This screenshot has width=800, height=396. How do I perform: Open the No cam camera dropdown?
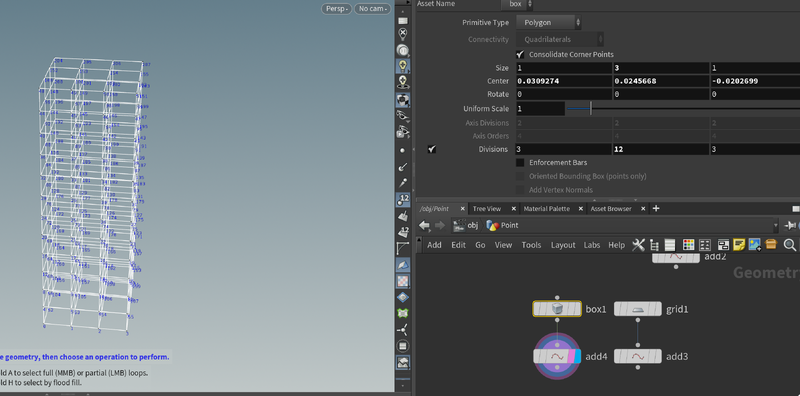[372, 9]
